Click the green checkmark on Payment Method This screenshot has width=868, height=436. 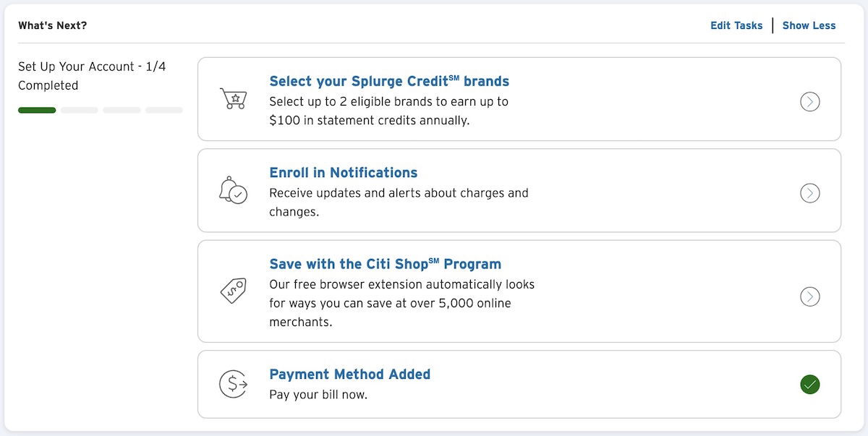click(x=810, y=384)
